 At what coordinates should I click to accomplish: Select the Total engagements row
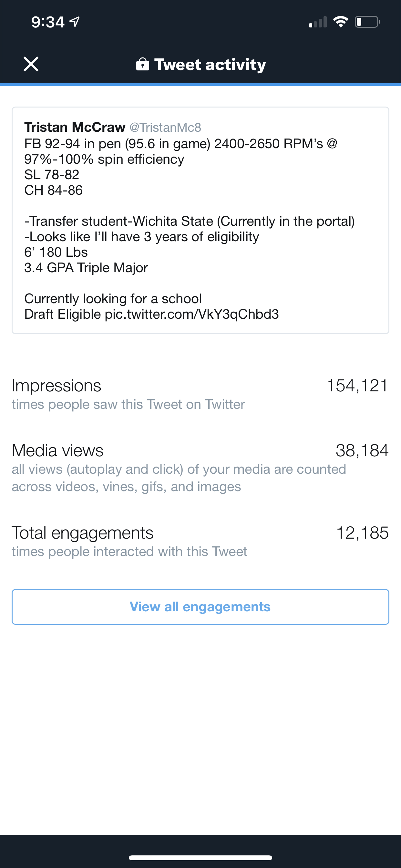tap(200, 541)
